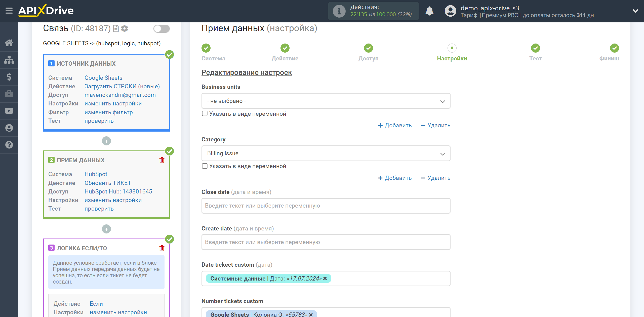Remove Google Sheets Колонка Q tag
The height and width of the screenshot is (317, 644).
point(311,314)
